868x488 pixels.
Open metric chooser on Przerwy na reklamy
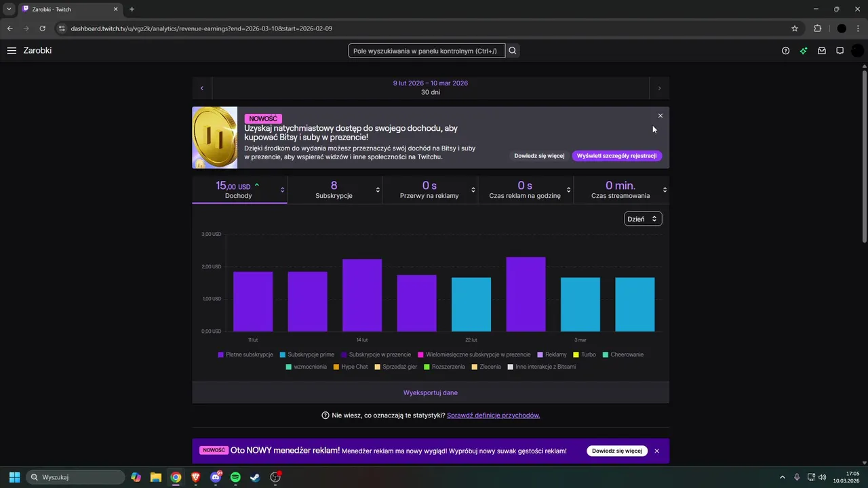click(473, 190)
